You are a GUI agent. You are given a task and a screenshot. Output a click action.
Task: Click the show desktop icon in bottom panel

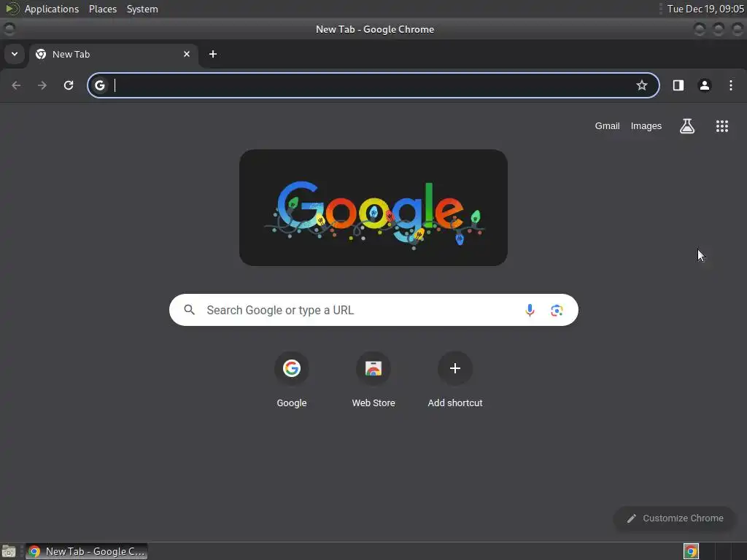click(9, 551)
